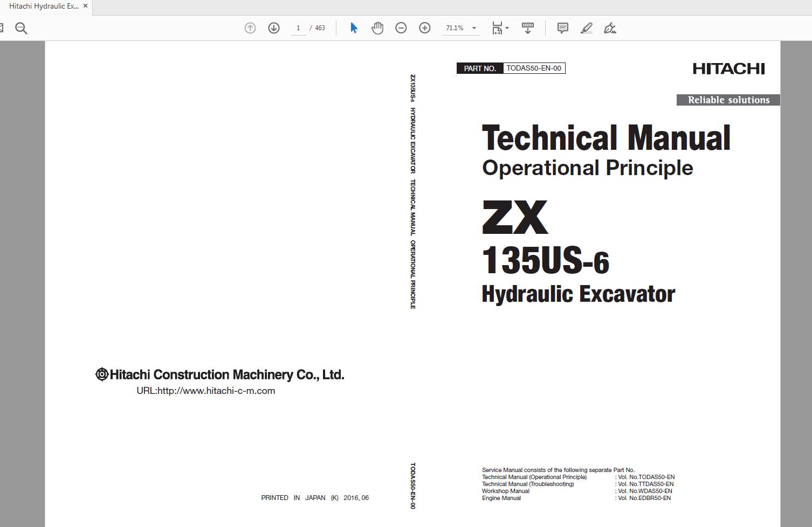812x527 pixels.
Task: Click the Engine Manual row
Action: 576,498
